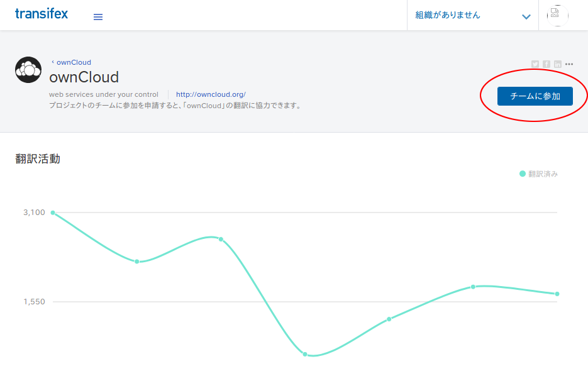Open the http://owncloud.org/ link
The image size is (588, 376).
click(x=211, y=94)
